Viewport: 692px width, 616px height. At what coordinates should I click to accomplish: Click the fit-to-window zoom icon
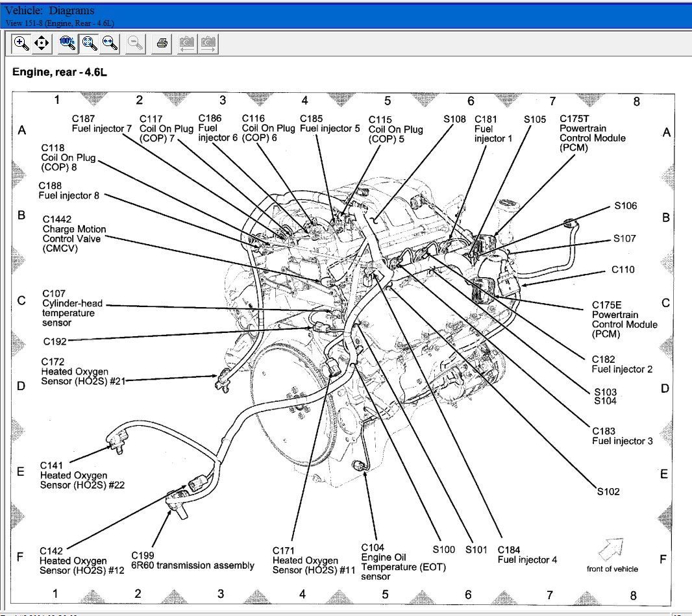[90, 43]
